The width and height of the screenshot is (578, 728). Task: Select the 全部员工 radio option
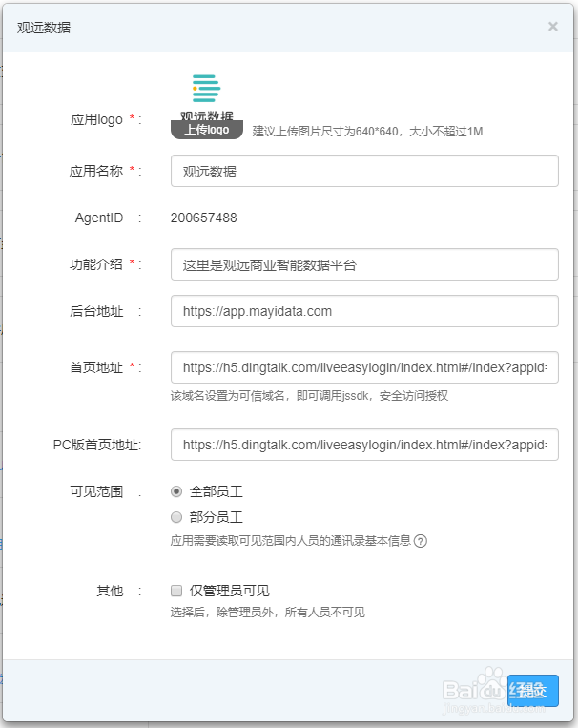coord(176,491)
